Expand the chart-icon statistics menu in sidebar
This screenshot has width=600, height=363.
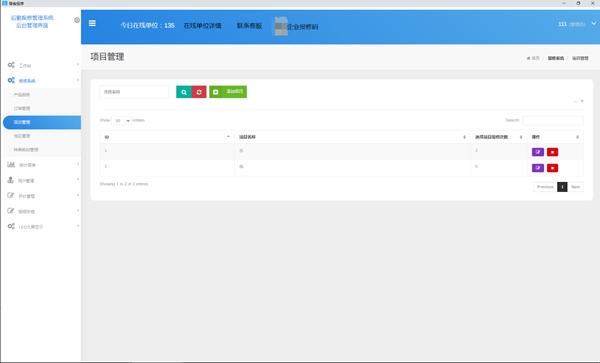pos(42,165)
